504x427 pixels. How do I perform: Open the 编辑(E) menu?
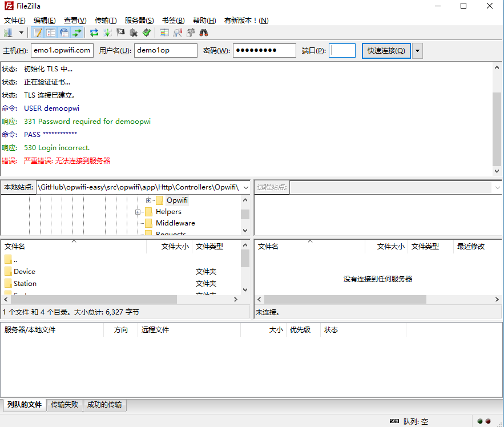(x=45, y=21)
